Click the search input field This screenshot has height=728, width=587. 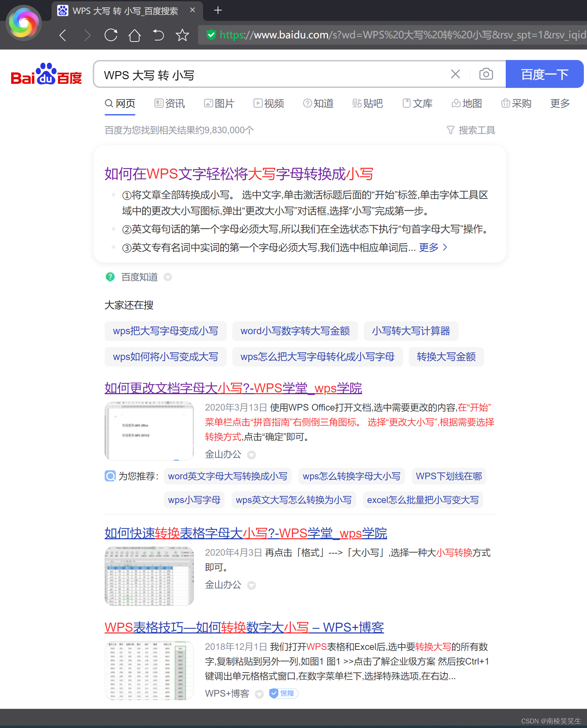point(272,74)
